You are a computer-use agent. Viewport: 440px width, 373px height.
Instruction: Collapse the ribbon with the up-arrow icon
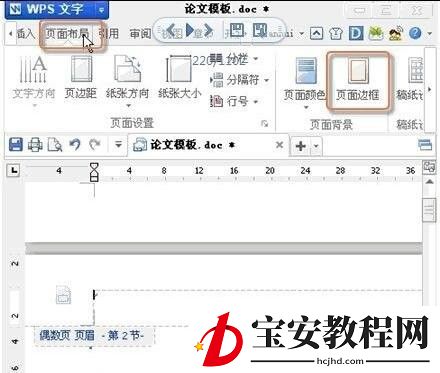coord(316,33)
